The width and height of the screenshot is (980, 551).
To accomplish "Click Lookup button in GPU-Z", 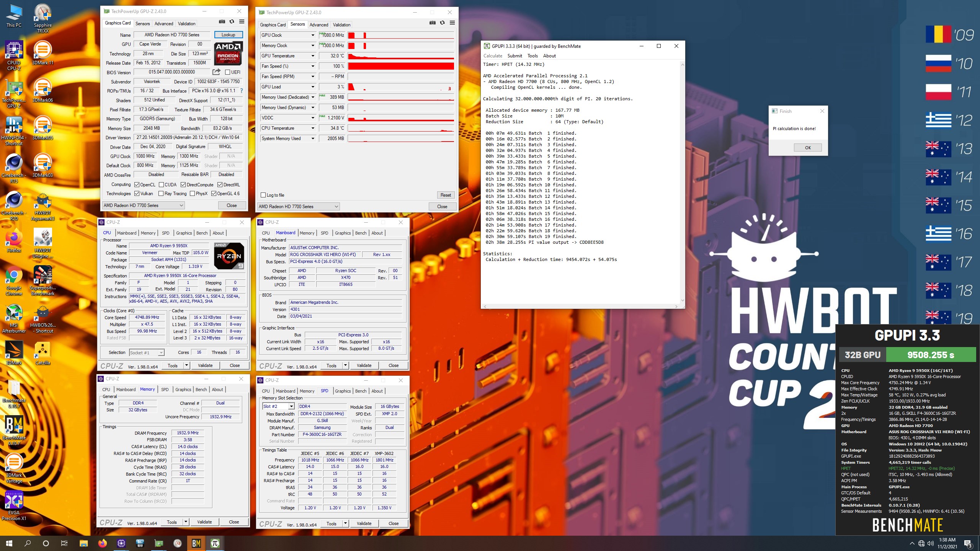I will coord(228,35).
